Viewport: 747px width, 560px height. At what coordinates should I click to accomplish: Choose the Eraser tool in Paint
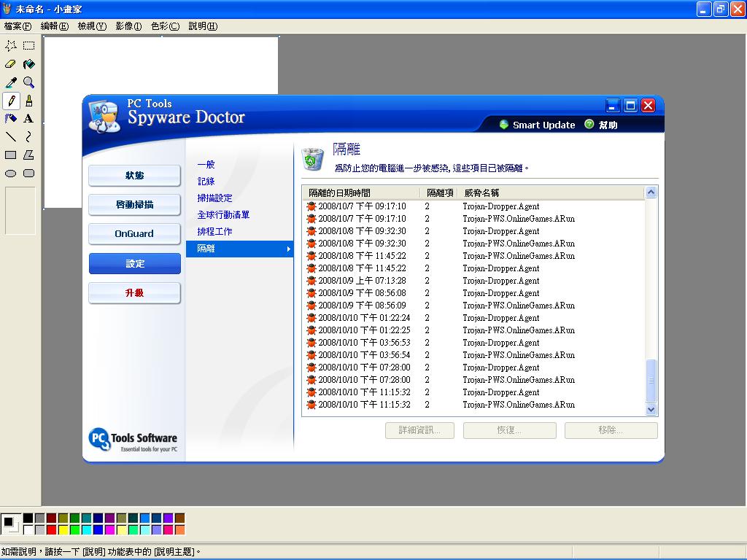(x=11, y=64)
